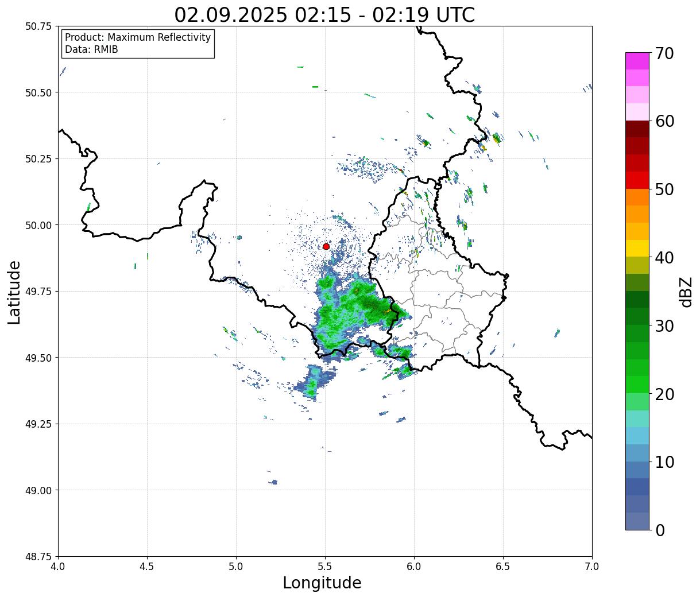Click the colorbar tick label 40
This screenshot has height=597, width=700.
point(664,258)
